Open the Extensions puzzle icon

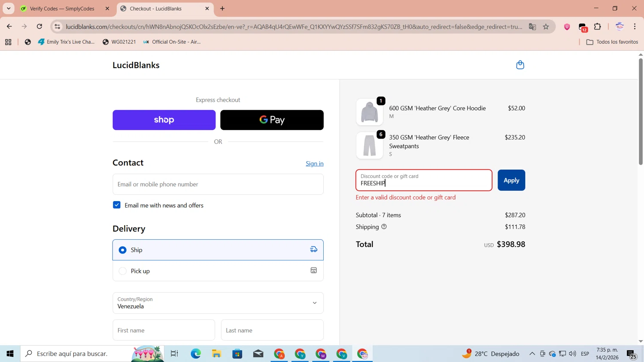[x=598, y=27]
